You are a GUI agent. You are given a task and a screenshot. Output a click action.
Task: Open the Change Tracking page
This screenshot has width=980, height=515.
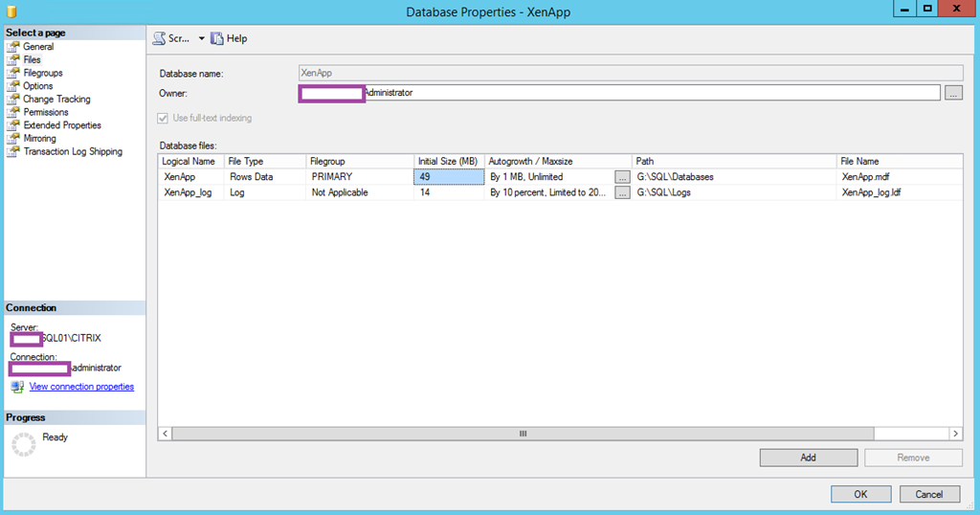[56, 99]
